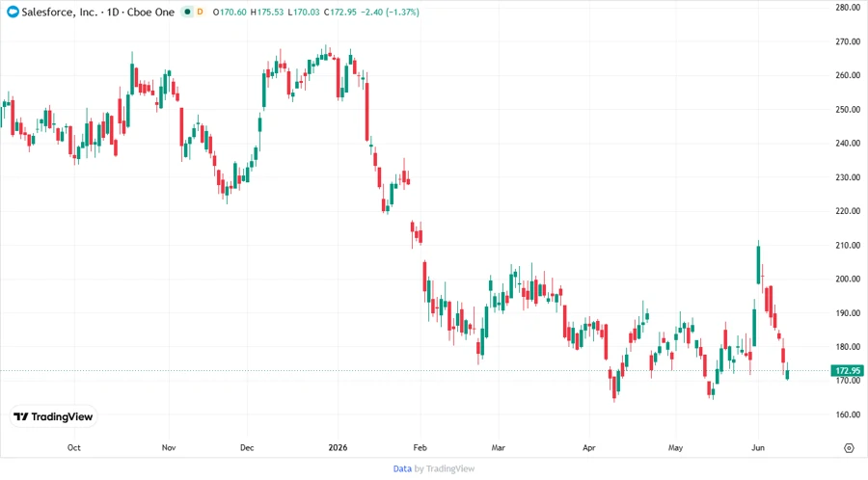Click the Jun label on time axis

click(x=758, y=447)
